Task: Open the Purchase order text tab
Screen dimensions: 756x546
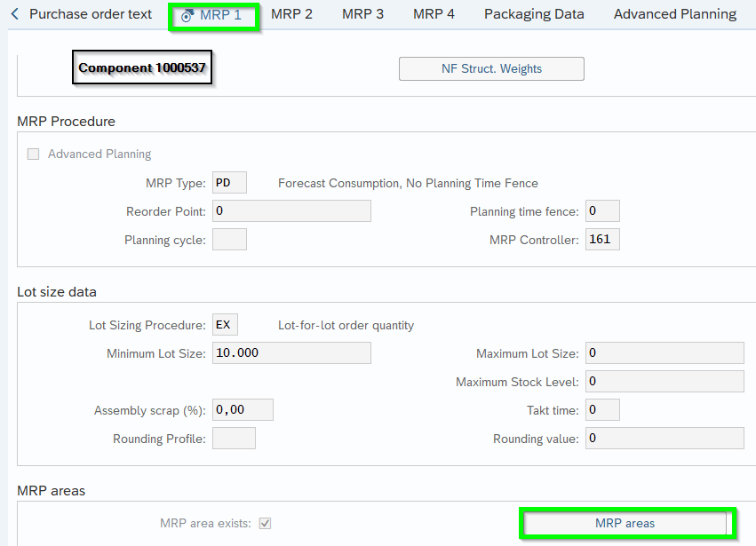Action: [x=91, y=14]
